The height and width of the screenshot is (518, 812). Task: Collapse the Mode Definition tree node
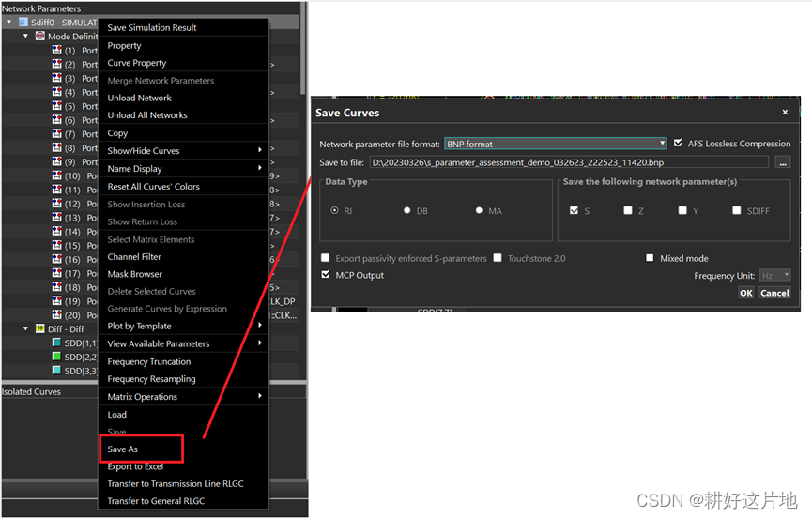26,37
